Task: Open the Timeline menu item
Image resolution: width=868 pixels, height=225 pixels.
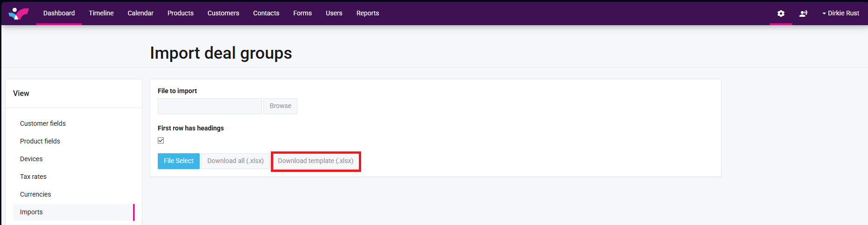Action: (101, 13)
